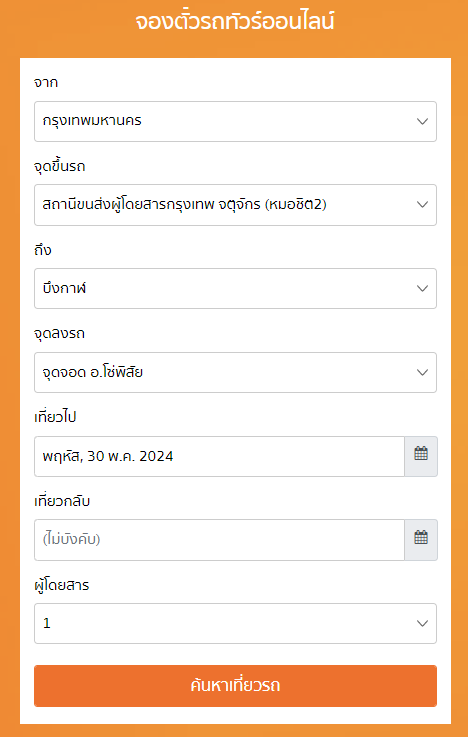Open the ถึง destination dropdown showing บึงกาฬ
The height and width of the screenshot is (737, 468).
235,289
